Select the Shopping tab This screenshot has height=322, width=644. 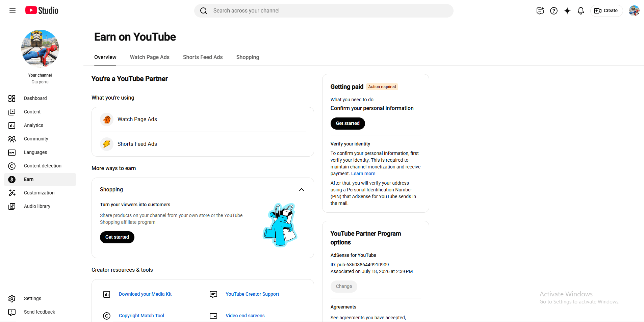tap(248, 57)
